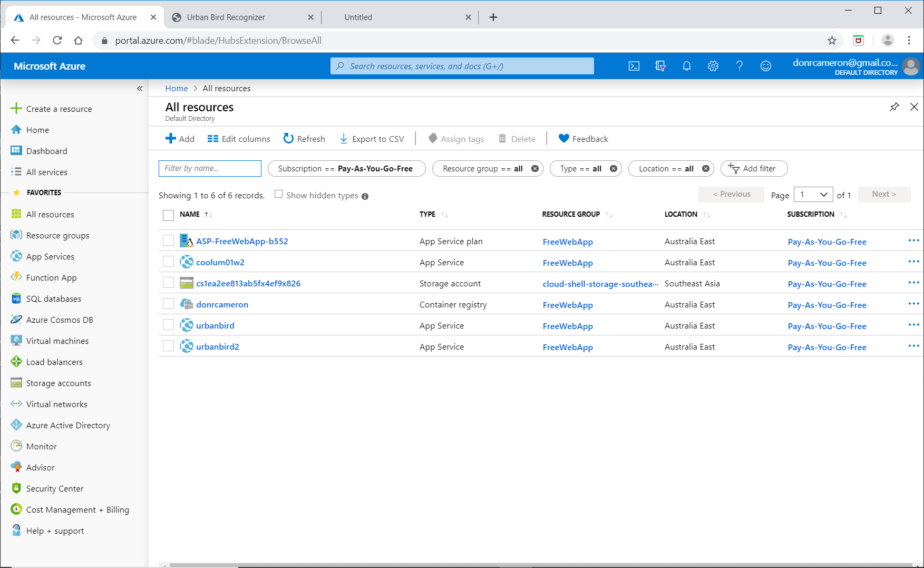Open portal settings gear
The image size is (924, 568).
(x=713, y=66)
